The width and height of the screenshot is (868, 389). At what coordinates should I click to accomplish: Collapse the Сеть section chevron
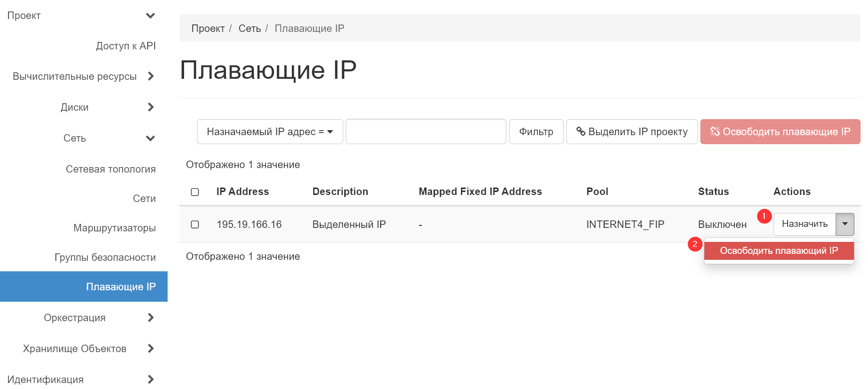[150, 138]
